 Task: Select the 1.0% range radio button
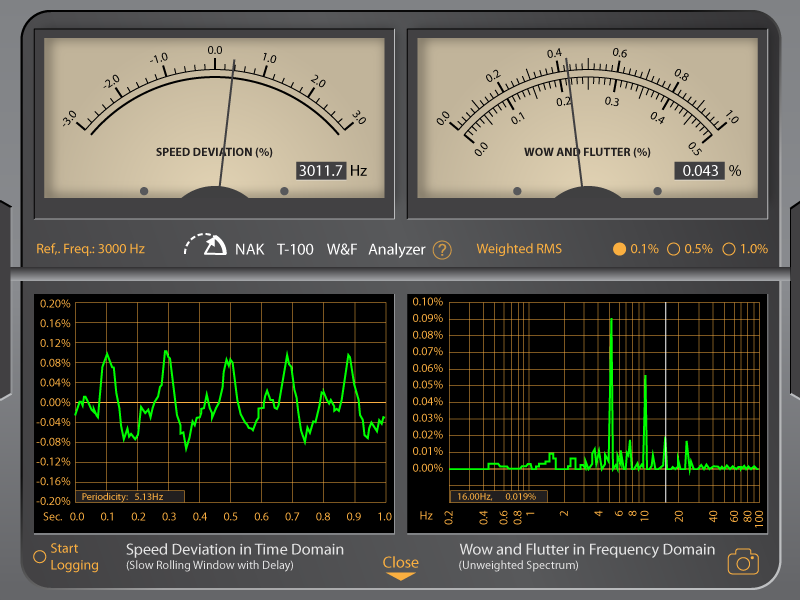pyautogui.click(x=729, y=249)
